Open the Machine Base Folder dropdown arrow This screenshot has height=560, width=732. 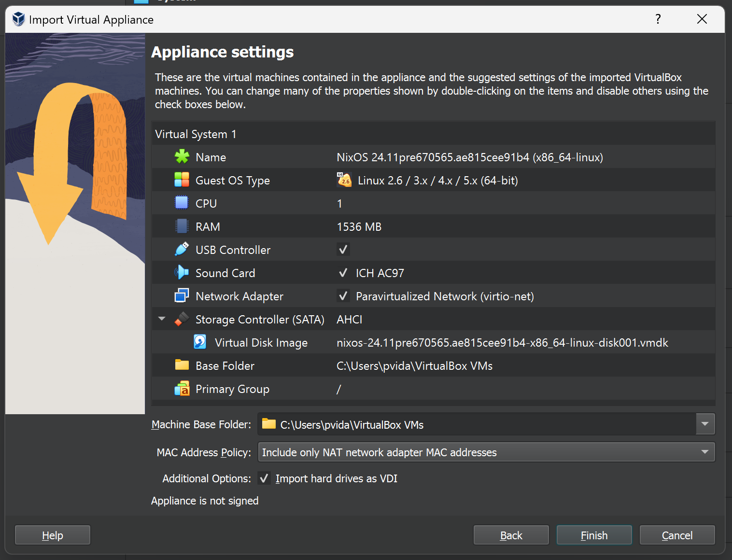pos(705,424)
